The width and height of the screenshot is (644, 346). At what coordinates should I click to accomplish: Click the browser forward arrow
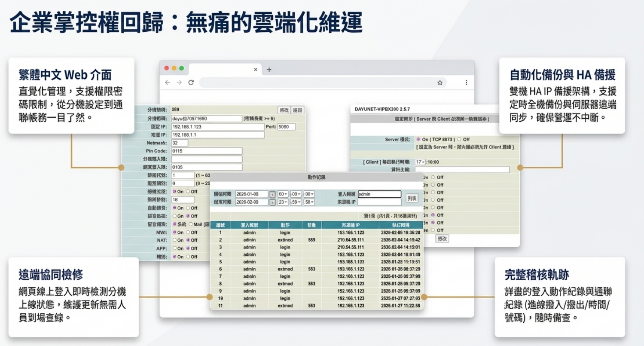179,83
